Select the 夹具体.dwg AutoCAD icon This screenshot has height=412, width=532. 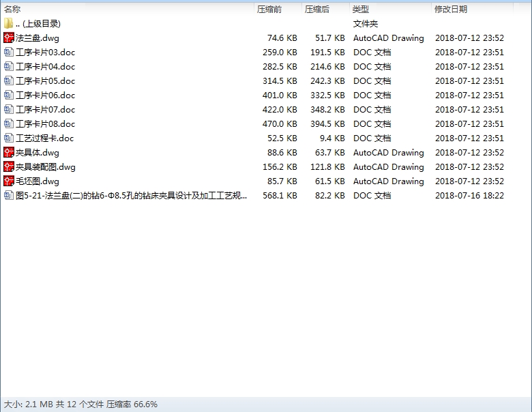[9, 152]
